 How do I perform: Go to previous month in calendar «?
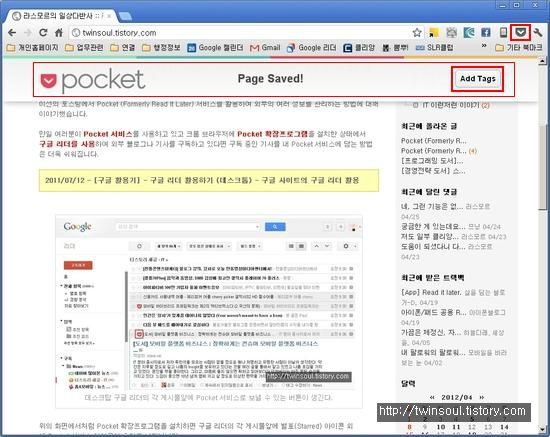coord(432,397)
